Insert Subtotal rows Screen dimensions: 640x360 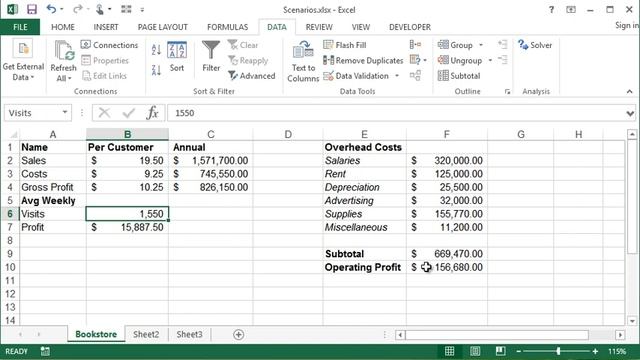coord(459,76)
